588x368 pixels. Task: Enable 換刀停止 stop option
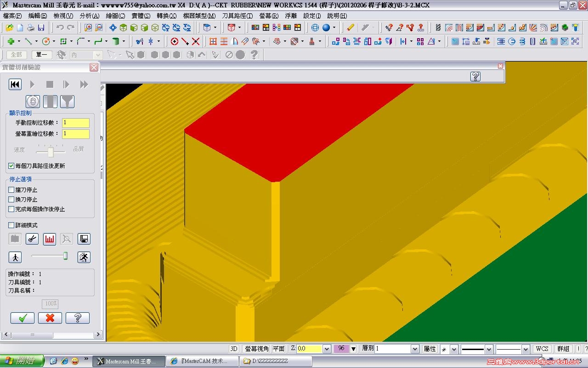(x=11, y=199)
